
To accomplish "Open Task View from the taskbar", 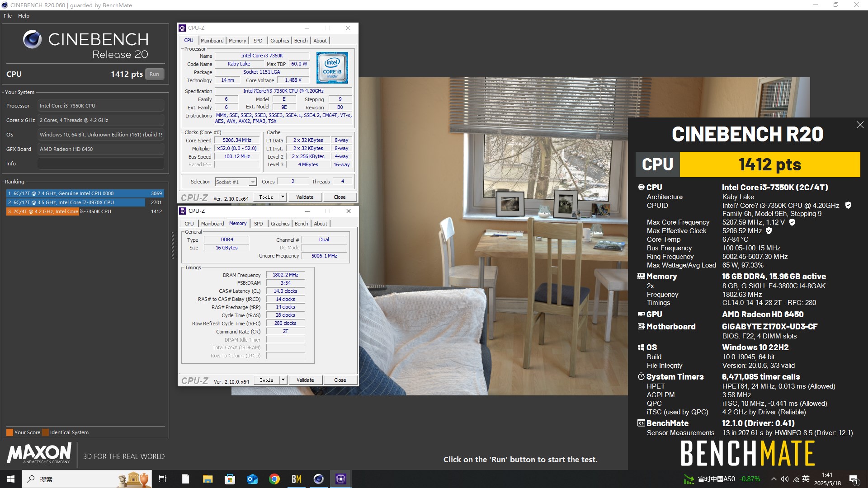I will point(163,479).
